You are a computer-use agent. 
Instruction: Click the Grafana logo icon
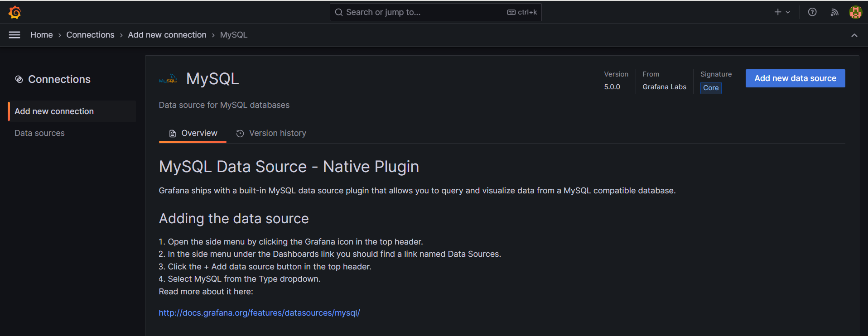coord(15,12)
